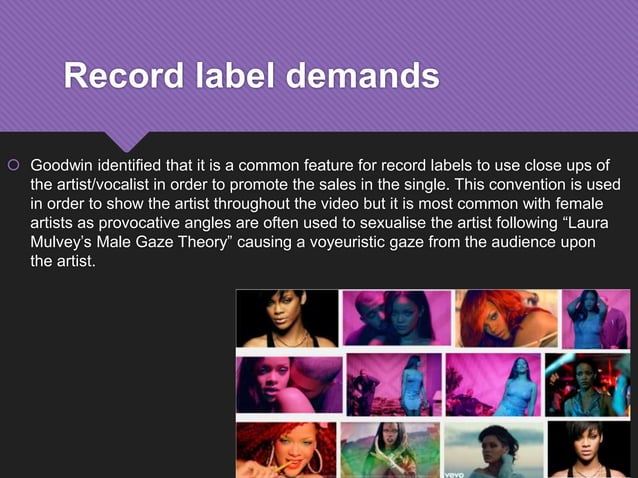Click the vevo watermark on bottom thumbnail
Viewport: 638px width, 478px height.
pyautogui.click(x=454, y=474)
